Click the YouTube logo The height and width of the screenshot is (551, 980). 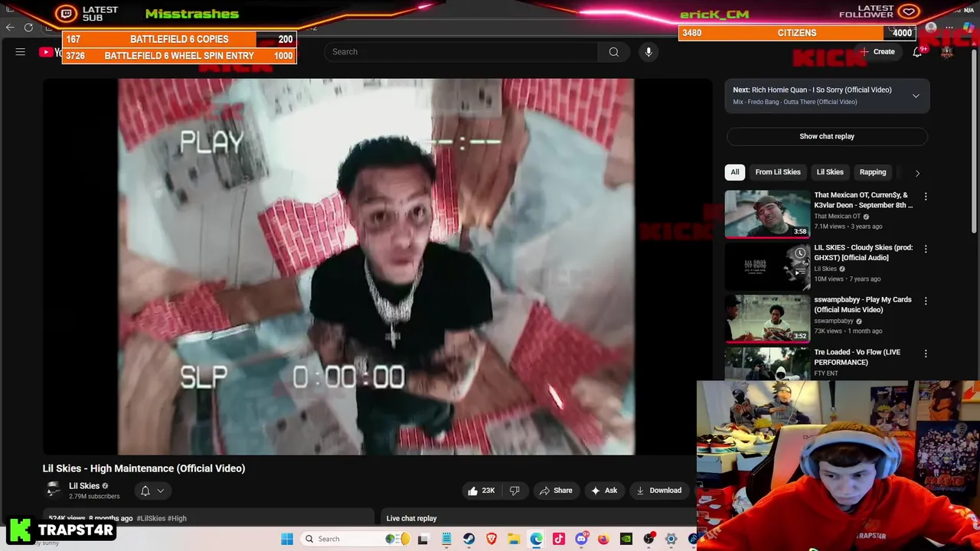point(51,52)
